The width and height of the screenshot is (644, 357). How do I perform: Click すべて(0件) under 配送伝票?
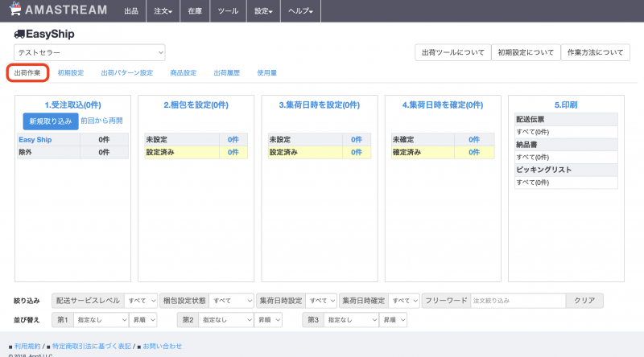[533, 132]
